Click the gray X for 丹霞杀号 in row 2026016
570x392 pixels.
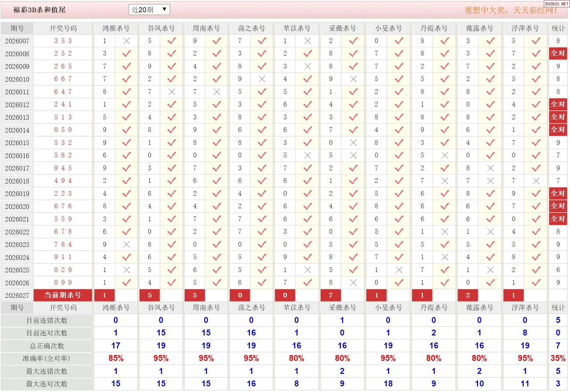[x=445, y=155]
